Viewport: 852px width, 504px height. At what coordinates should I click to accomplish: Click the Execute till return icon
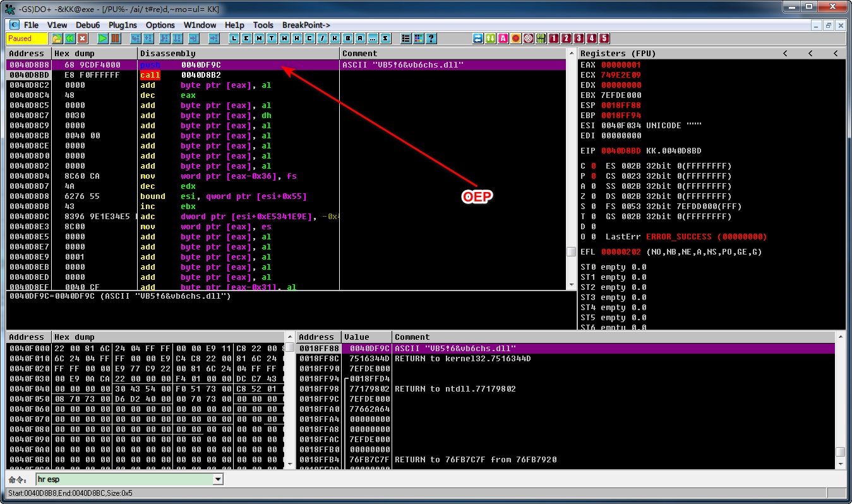(x=193, y=39)
